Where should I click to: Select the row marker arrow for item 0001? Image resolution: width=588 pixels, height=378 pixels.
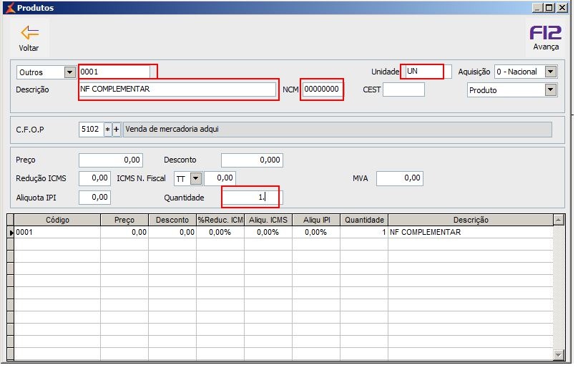click(x=11, y=233)
